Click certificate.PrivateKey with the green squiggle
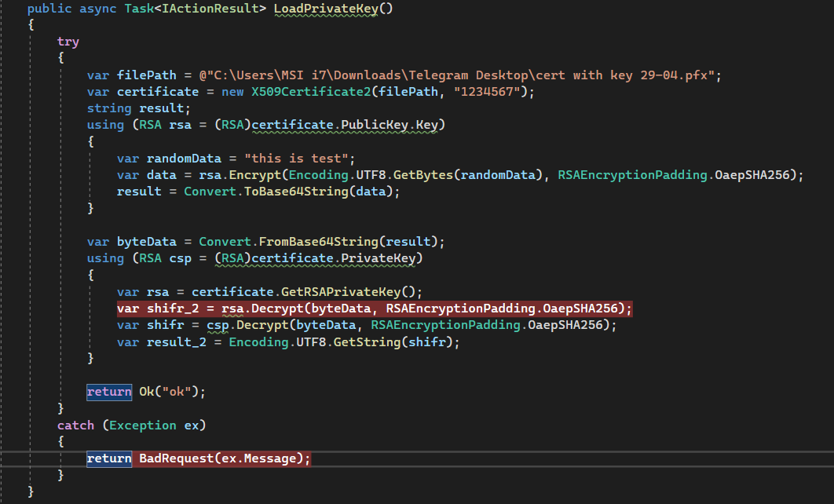This screenshot has height=504, width=834. [333, 258]
